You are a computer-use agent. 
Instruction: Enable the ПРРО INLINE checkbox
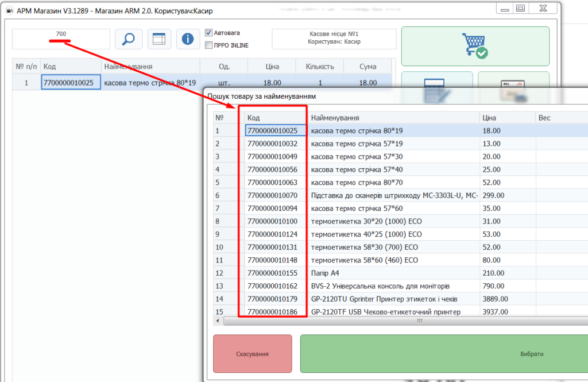209,45
